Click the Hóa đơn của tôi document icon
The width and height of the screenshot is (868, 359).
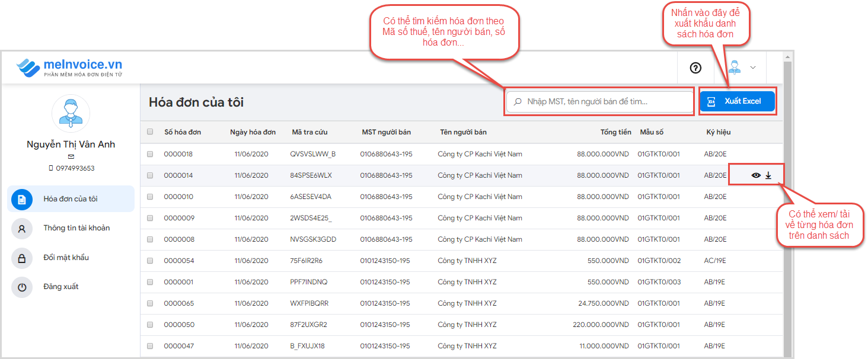[22, 199]
